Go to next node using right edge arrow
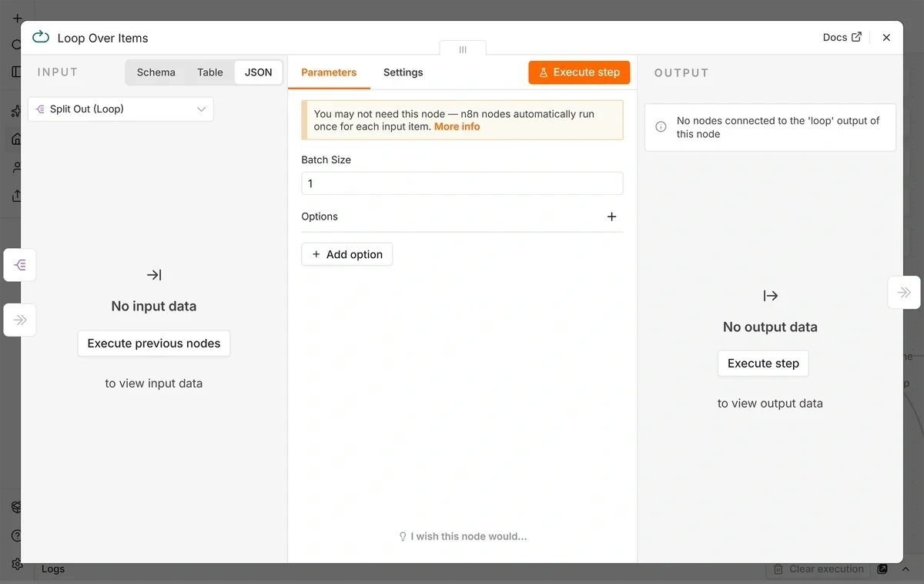The height and width of the screenshot is (584, 924). [x=904, y=293]
